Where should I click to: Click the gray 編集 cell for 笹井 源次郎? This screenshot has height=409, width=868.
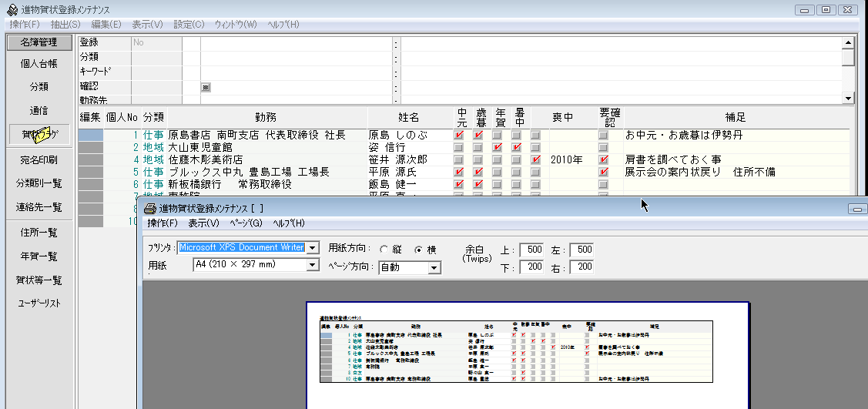pyautogui.click(x=91, y=159)
